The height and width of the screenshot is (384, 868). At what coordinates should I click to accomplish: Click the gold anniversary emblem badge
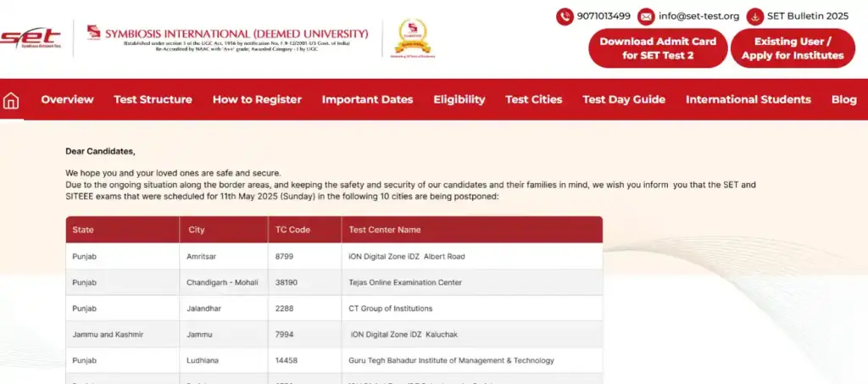pos(410,38)
